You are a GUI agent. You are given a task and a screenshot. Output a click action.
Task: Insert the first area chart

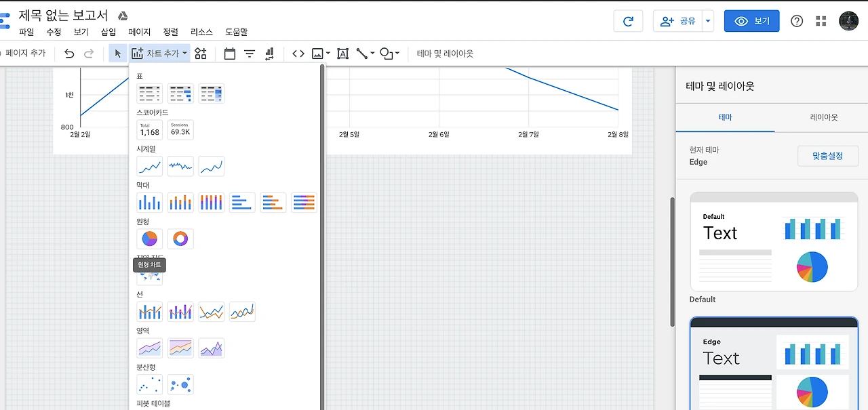150,348
